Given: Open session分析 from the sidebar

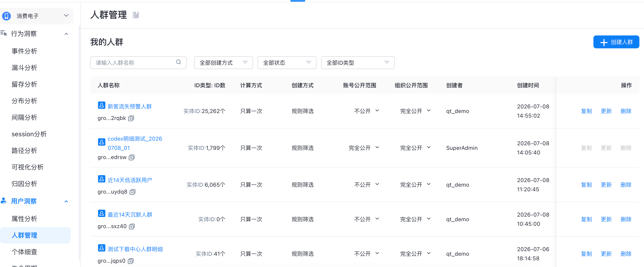Looking at the screenshot, I should pos(29,134).
